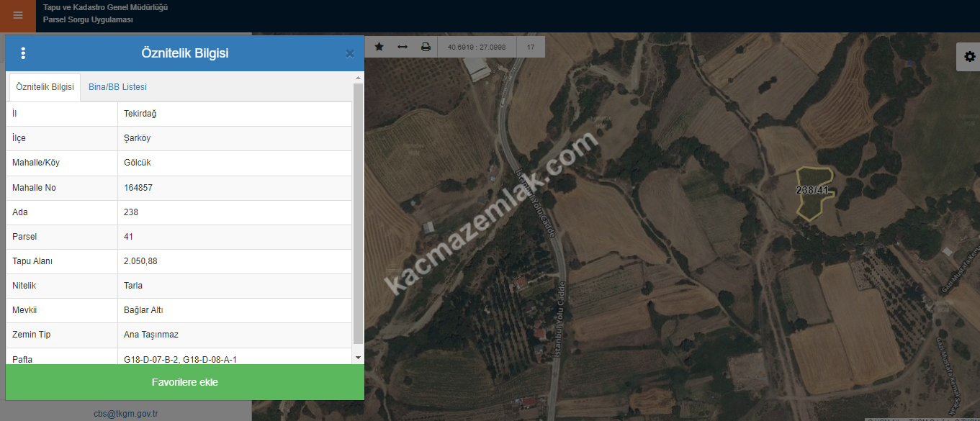Open map settings gear icon
The width and height of the screenshot is (980, 421).
coord(969,57)
